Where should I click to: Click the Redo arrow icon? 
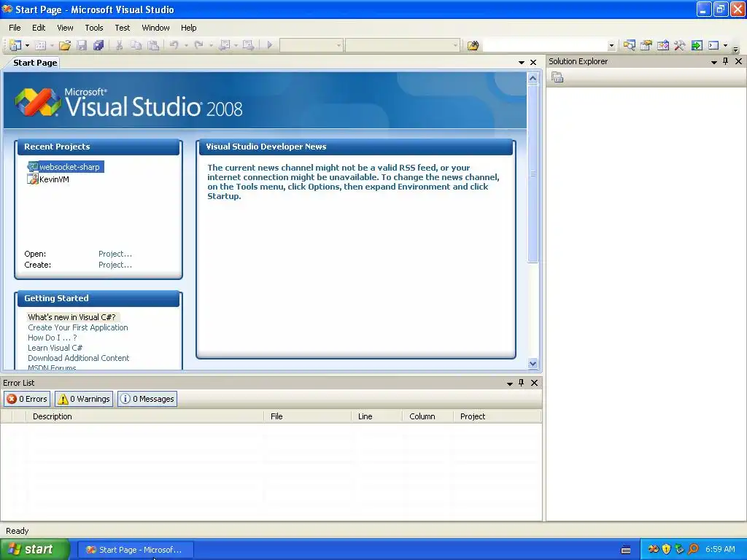198,45
